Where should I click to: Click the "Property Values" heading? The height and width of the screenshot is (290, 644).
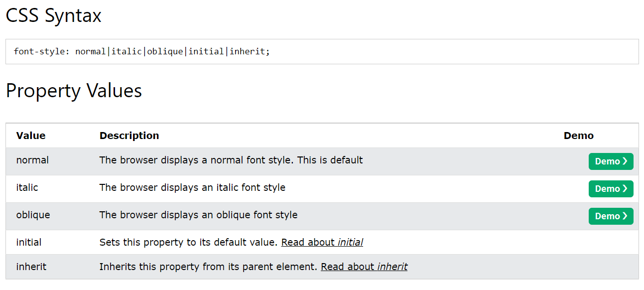pos(74,91)
